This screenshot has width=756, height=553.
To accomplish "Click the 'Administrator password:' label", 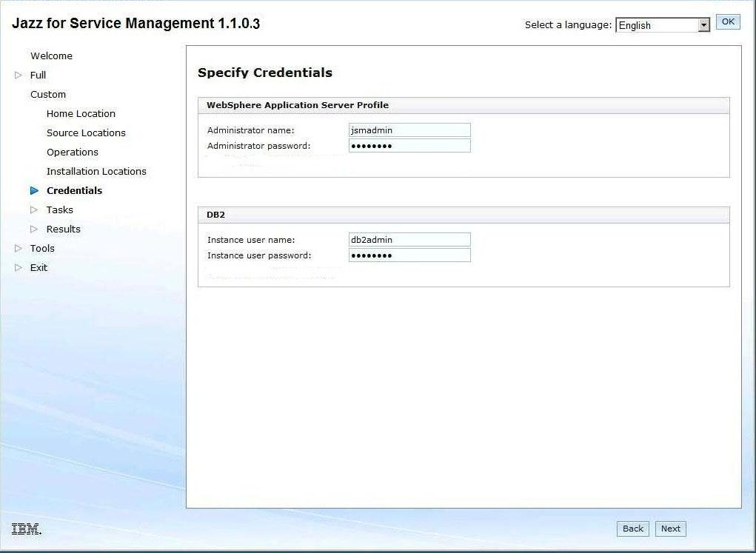I will click(x=259, y=146).
